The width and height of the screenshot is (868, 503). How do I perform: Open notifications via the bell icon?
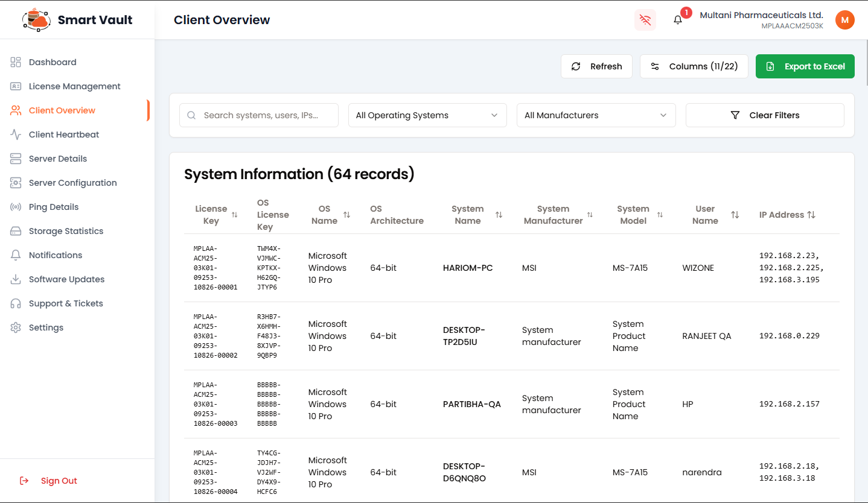click(677, 19)
